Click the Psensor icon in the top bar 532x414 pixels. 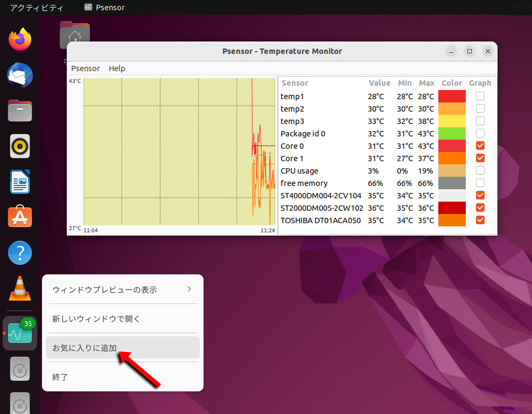(88, 7)
